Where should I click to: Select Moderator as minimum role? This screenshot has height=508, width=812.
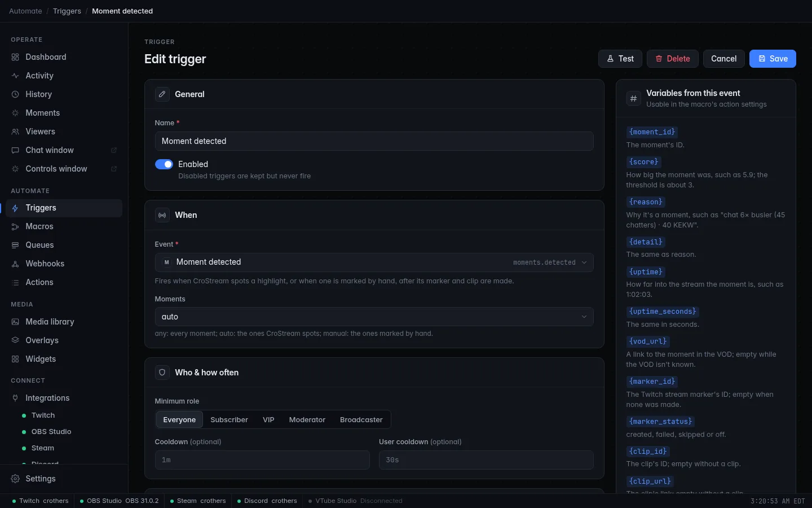307,419
